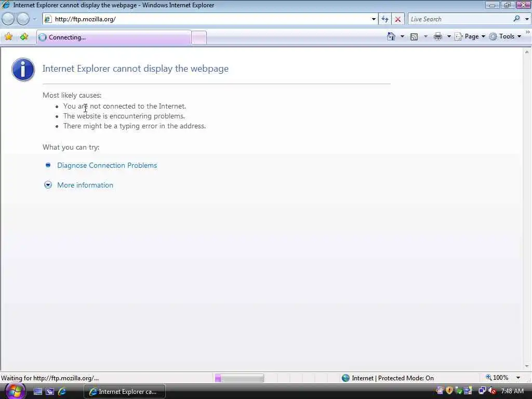The width and height of the screenshot is (532, 399).
Task: Click the Live Search magnifier icon
Action: pyautogui.click(x=516, y=19)
